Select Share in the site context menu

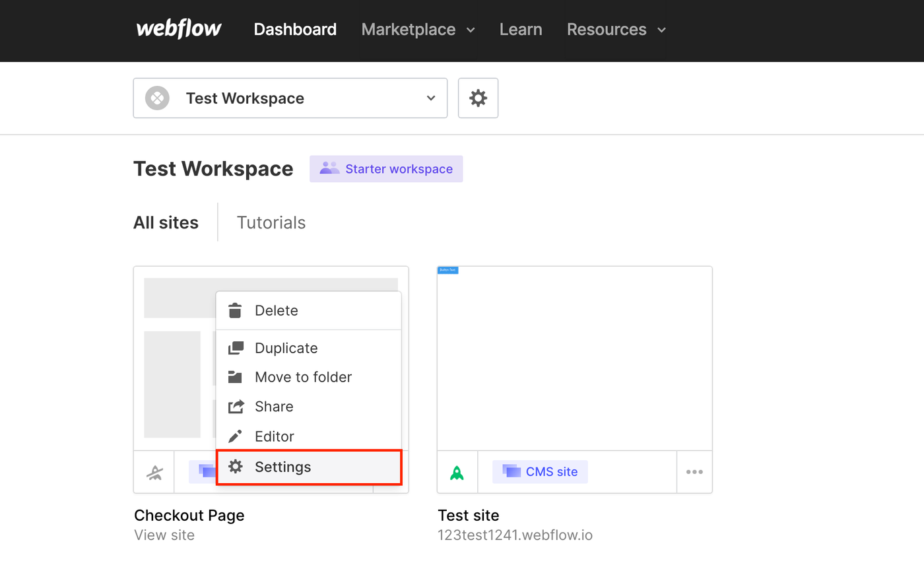coord(308,407)
